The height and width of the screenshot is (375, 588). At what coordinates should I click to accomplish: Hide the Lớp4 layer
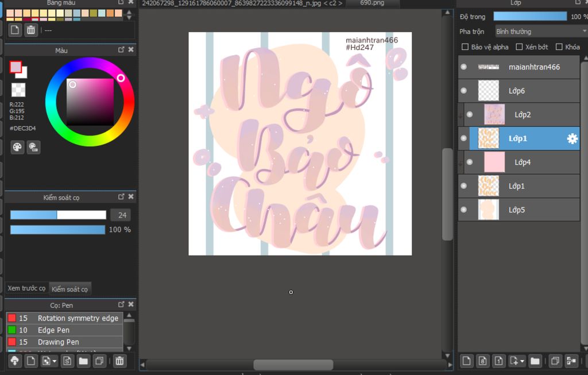pos(470,162)
